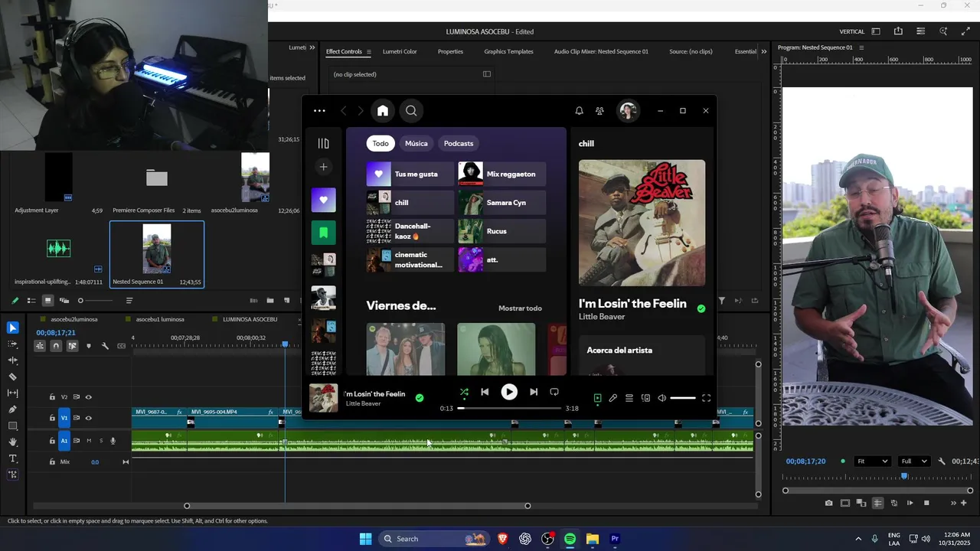Screen dimensions: 980x551
Task: Click the Mostrar todo link
Action: pos(520,308)
